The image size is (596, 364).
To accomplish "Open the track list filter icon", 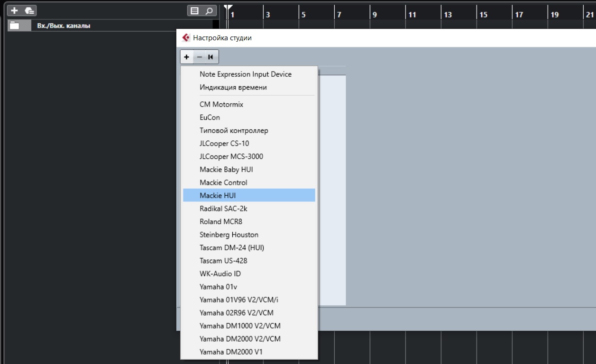I will pos(194,10).
